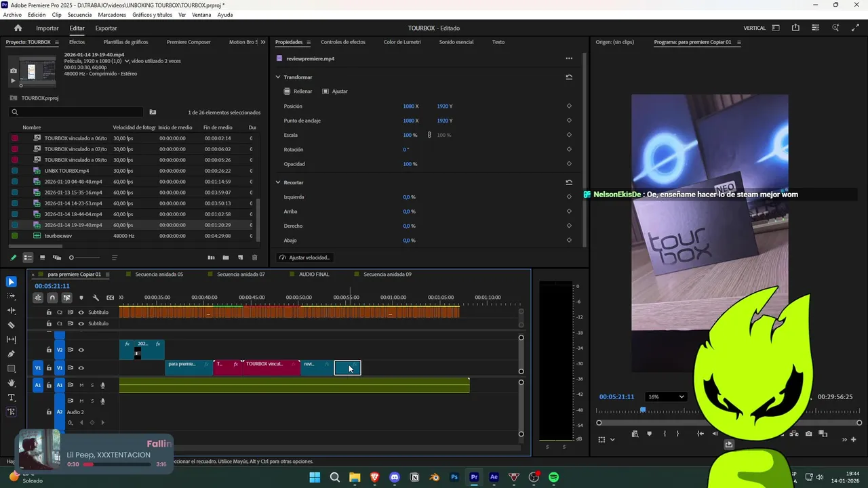Open Program monitor zoom level dropdown
The image size is (868, 488).
[x=666, y=396]
